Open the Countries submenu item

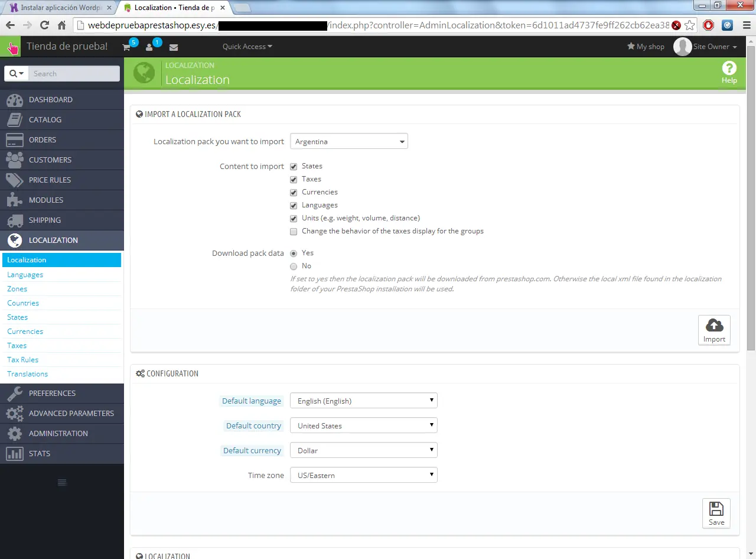pos(23,303)
